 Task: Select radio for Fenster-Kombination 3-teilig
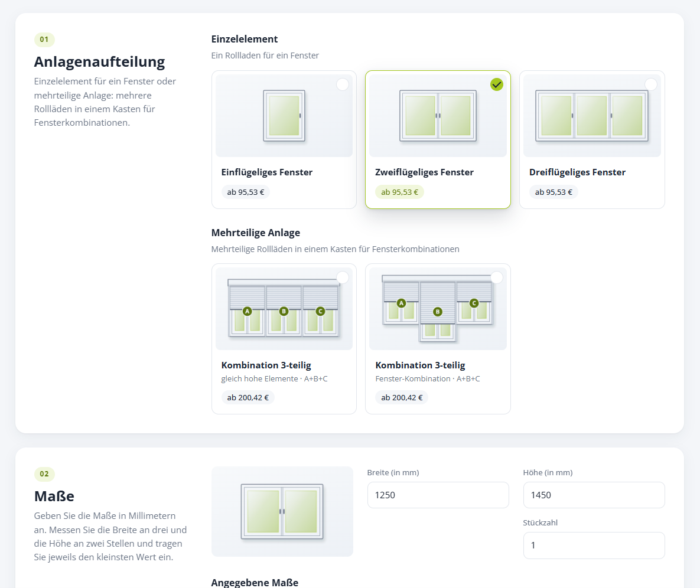tap(496, 277)
